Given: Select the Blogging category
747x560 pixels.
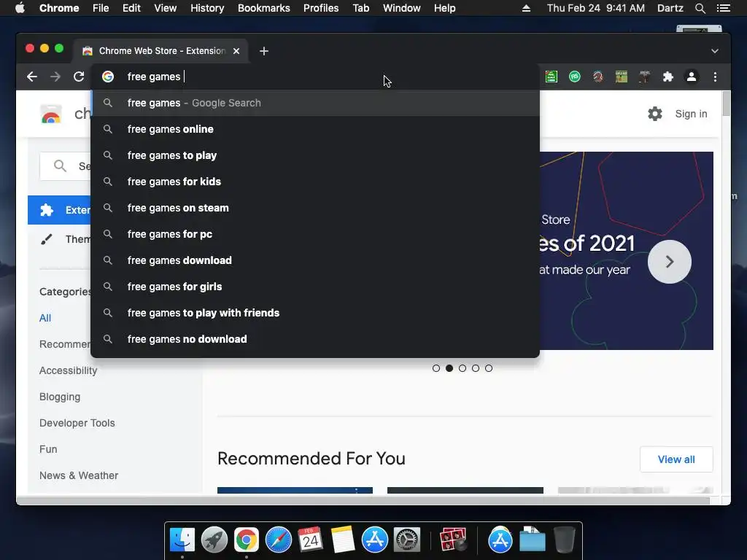Looking at the screenshot, I should [x=60, y=397].
